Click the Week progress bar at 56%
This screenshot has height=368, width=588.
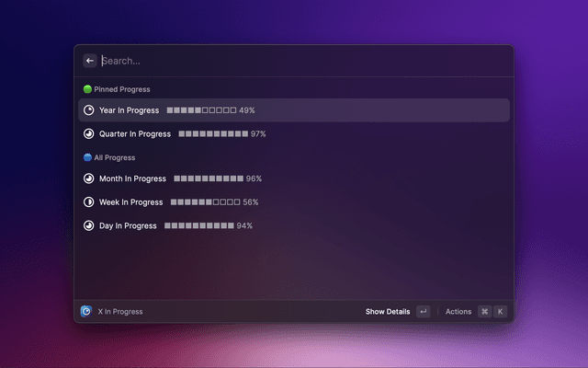click(x=205, y=202)
